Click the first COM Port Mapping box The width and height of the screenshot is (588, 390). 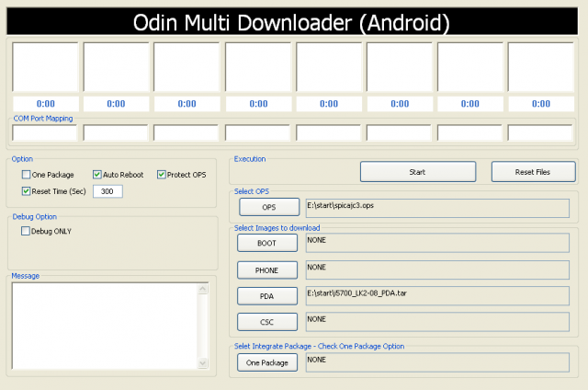click(x=45, y=132)
